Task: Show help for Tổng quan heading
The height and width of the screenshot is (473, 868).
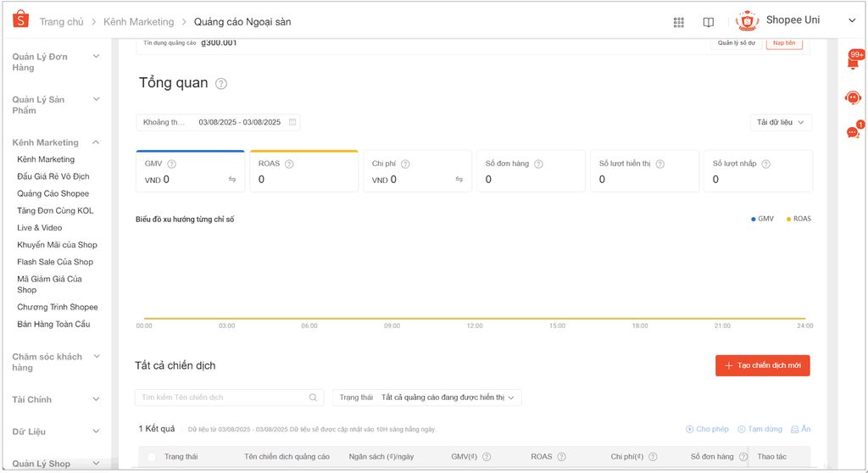Action: [221, 84]
